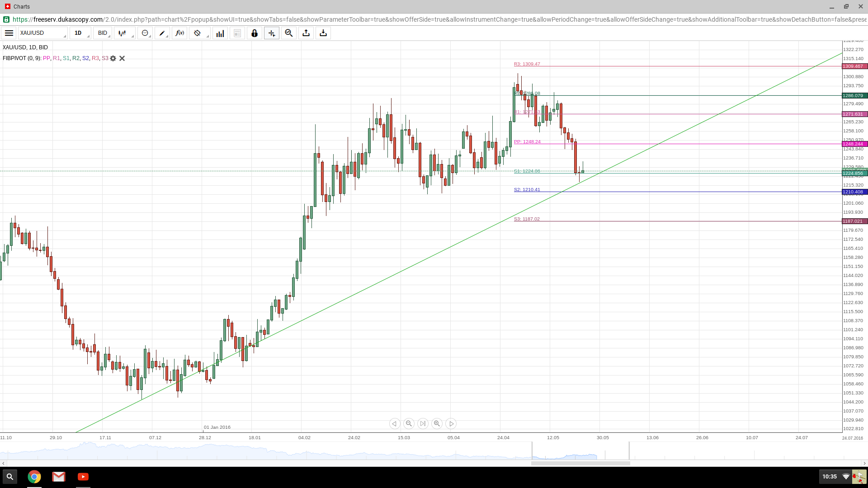Click the zoom out chart navigation button
The width and height of the screenshot is (868, 488).
point(409,423)
